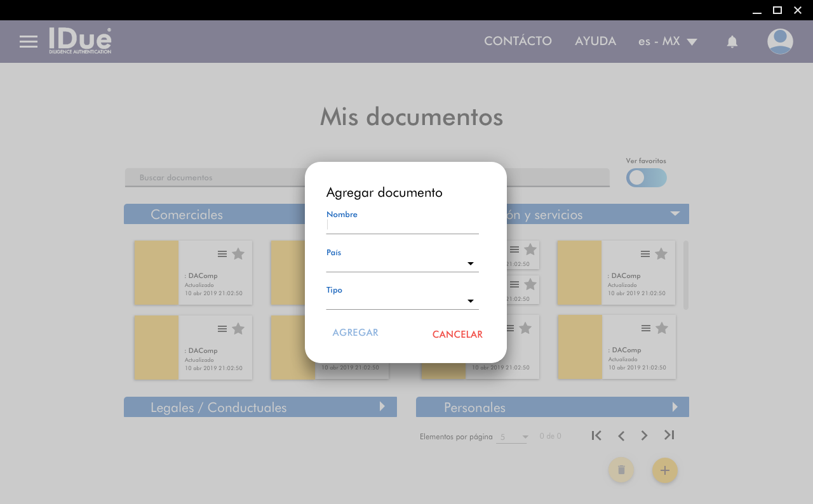The width and height of the screenshot is (813, 504).
Task: Open the hamburger navigation menu
Action: (29, 42)
